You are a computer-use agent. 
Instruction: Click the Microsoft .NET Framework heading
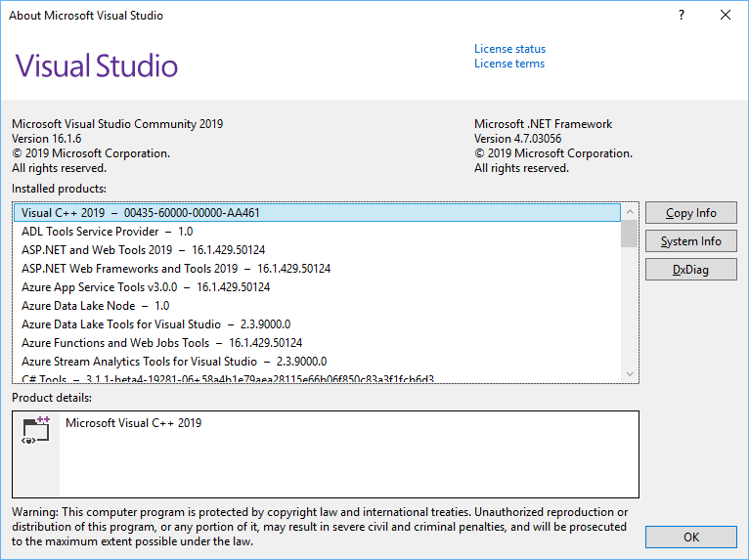click(543, 124)
